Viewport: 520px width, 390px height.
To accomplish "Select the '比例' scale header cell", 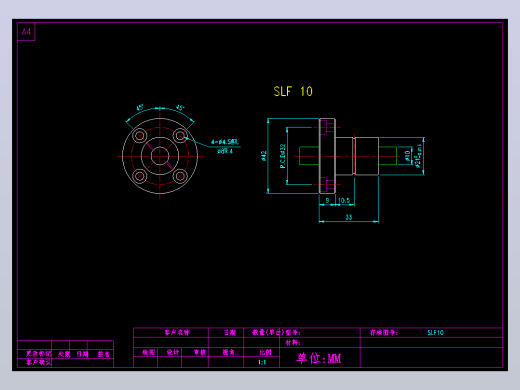I will (265, 352).
